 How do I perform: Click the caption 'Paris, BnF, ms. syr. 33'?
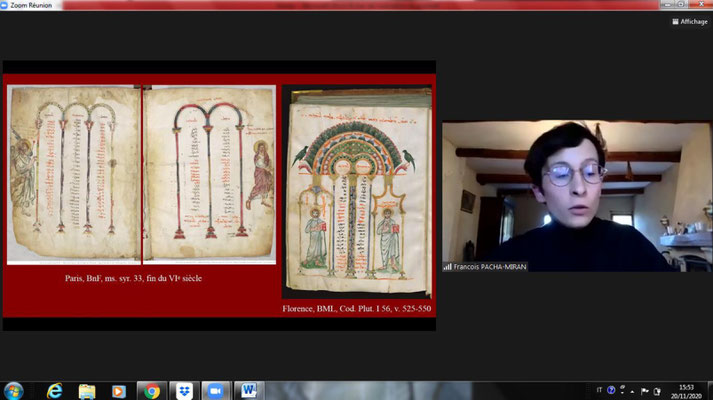click(133, 278)
